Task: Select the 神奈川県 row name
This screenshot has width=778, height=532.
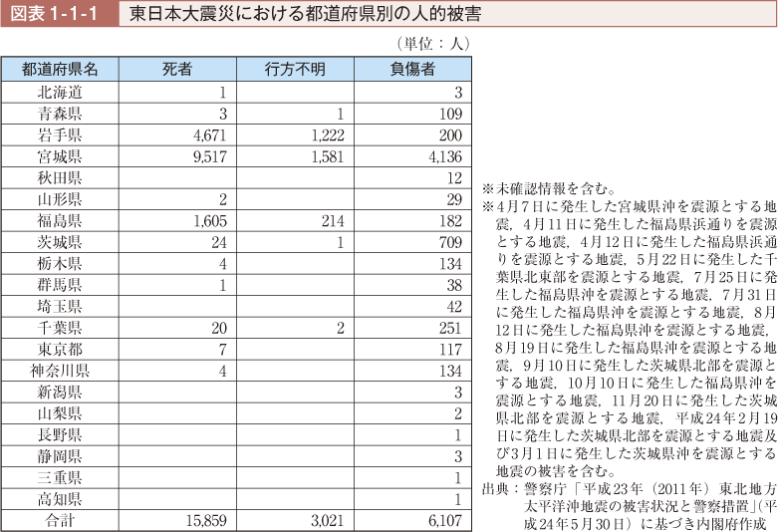Action: pos(60,371)
